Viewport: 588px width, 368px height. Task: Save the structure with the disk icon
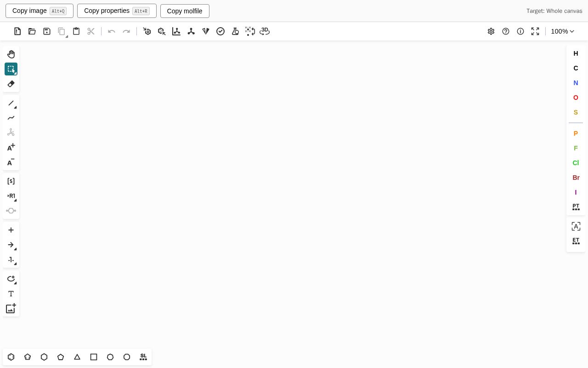click(x=47, y=31)
